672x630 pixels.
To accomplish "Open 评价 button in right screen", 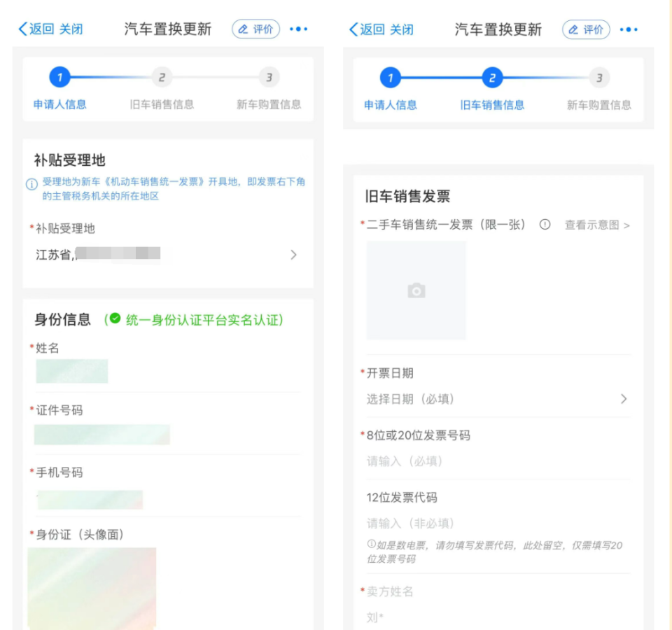I will (586, 29).
